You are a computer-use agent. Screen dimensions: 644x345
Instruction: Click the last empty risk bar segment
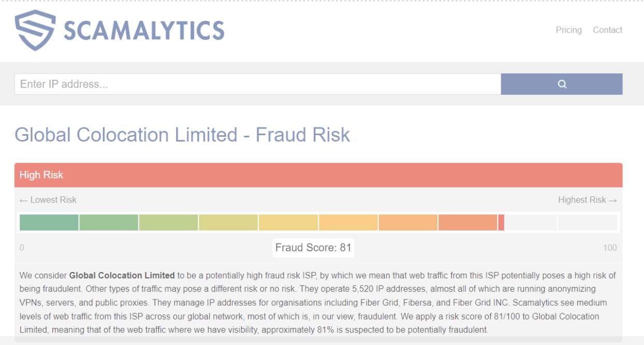(588, 222)
